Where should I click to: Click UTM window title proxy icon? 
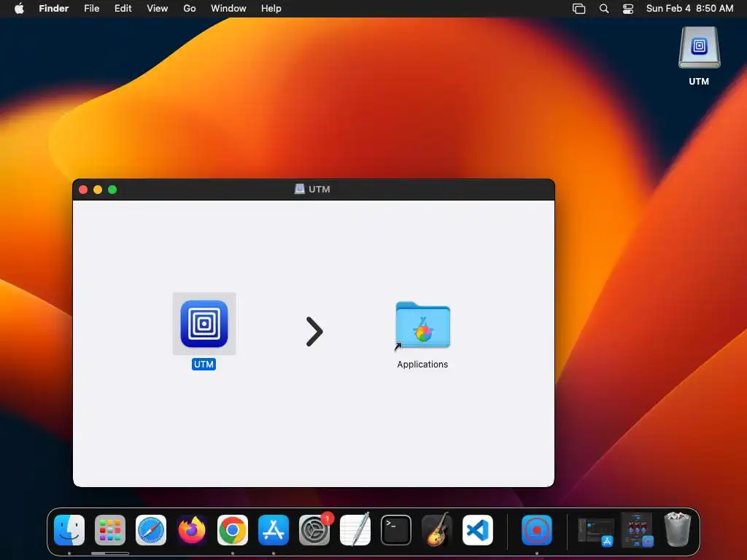[x=300, y=189]
